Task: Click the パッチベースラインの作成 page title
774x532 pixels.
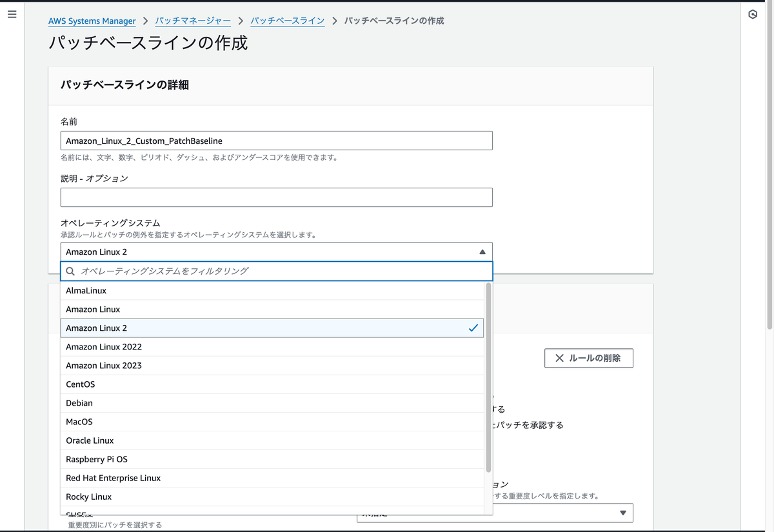Action: pyautogui.click(x=148, y=43)
